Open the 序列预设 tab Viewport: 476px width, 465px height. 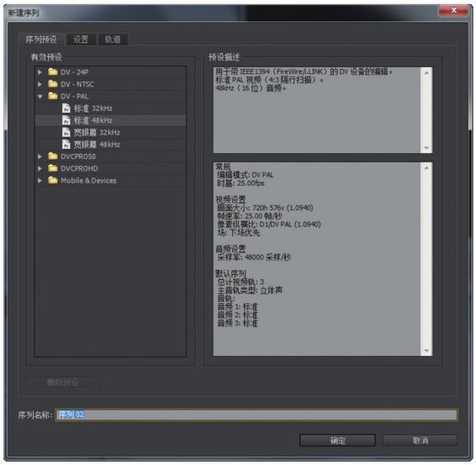(41, 40)
